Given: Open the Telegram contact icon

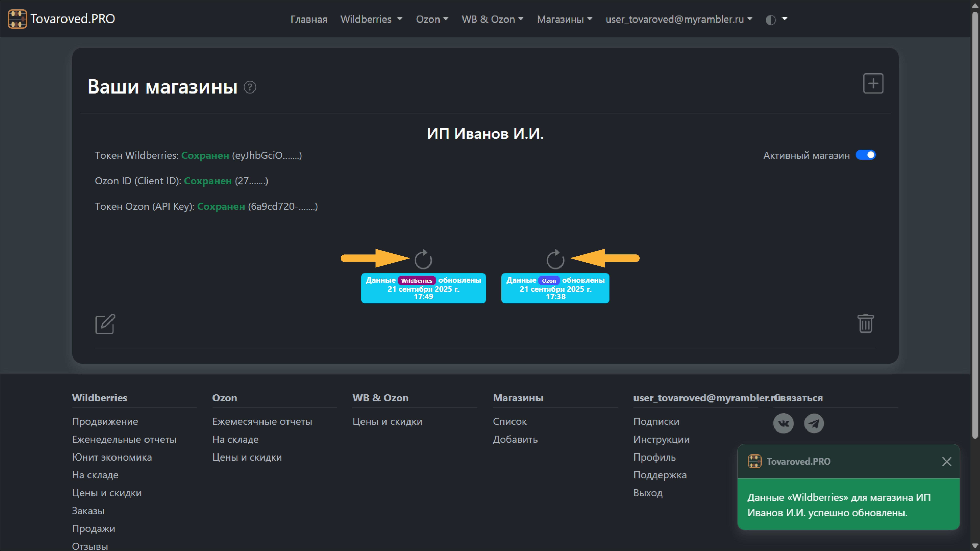Looking at the screenshot, I should (814, 423).
